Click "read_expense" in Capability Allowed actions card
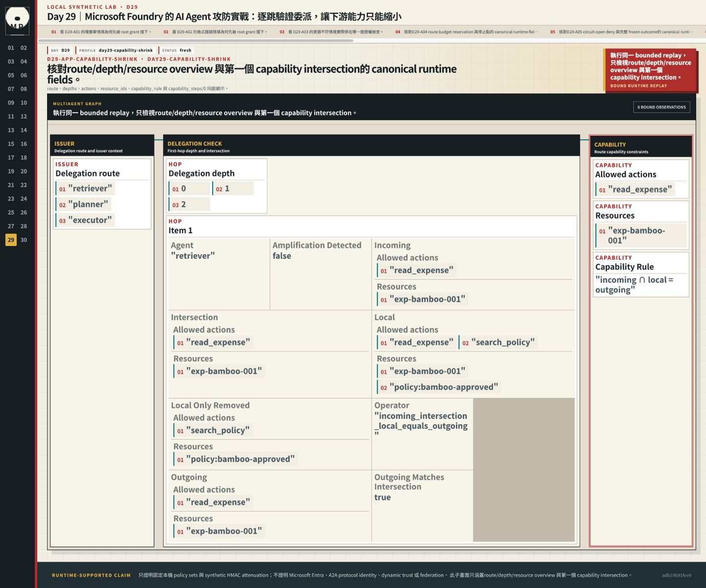Screen dimensions: 706x588 click(x=635, y=190)
